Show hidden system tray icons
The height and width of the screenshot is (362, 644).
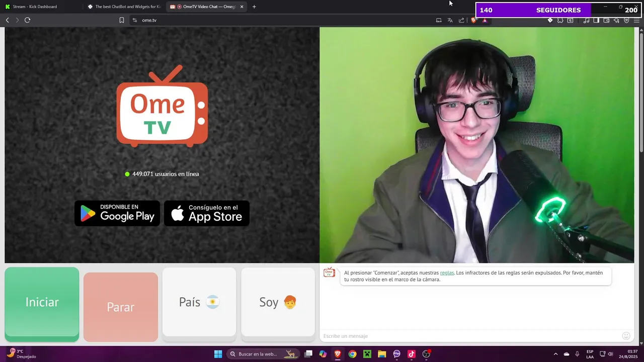555,354
